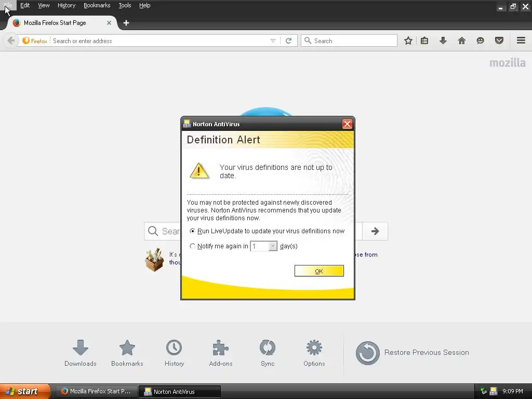
Task: Select Run LiveUpdate radio option
Action: pyautogui.click(x=192, y=231)
